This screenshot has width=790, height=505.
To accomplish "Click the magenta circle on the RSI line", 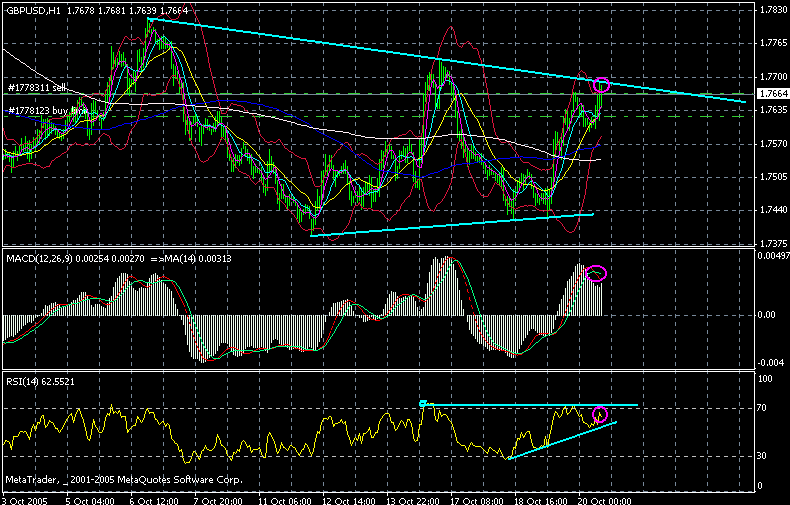I will [x=601, y=414].
